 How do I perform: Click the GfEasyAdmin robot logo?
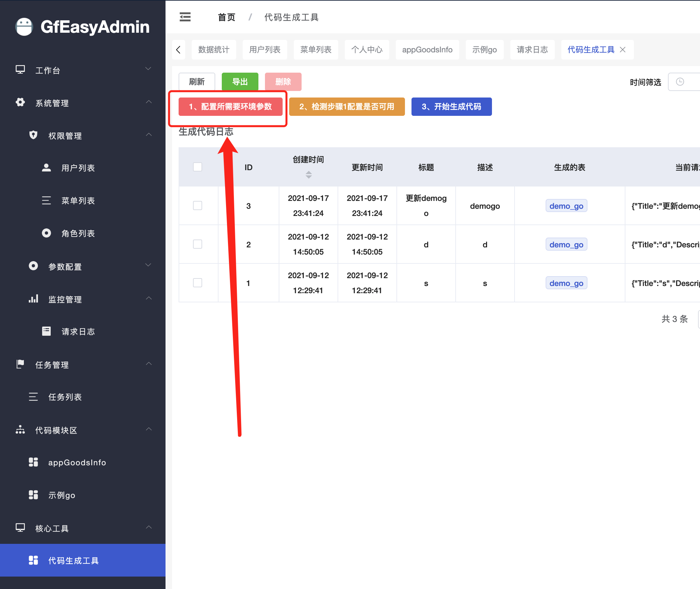pos(24,27)
